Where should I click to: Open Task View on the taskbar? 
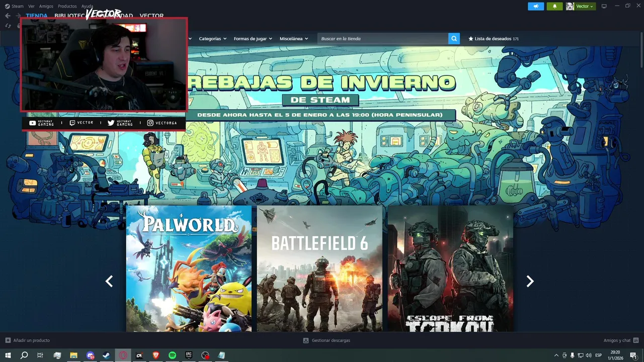coord(40,355)
